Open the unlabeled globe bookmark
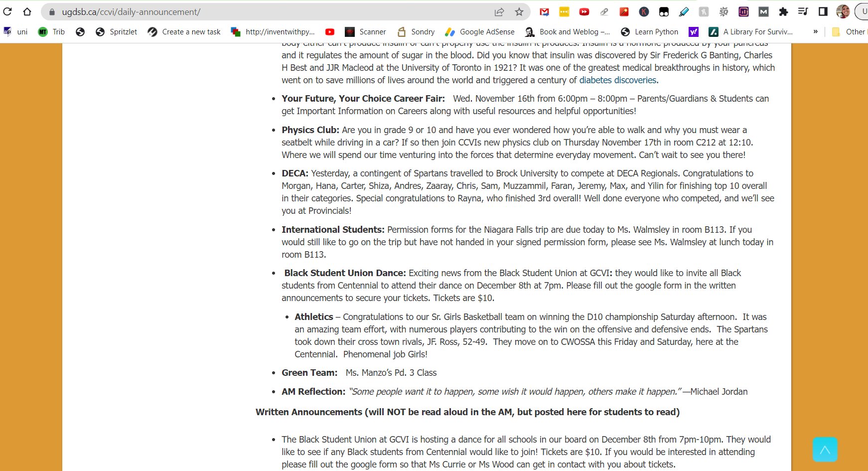The height and width of the screenshot is (471, 868). click(x=80, y=32)
